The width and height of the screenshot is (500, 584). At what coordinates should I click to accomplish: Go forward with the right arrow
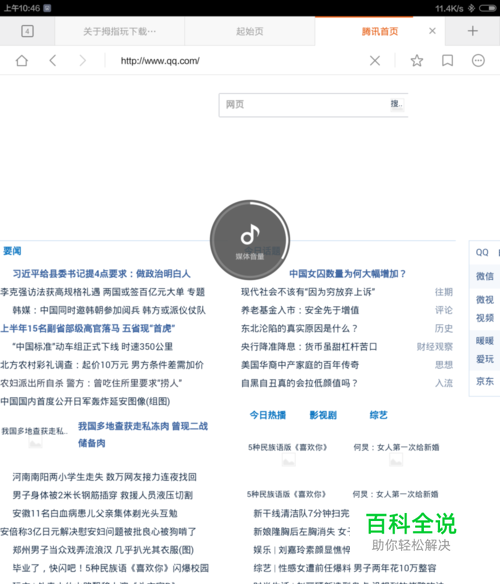coord(82,60)
